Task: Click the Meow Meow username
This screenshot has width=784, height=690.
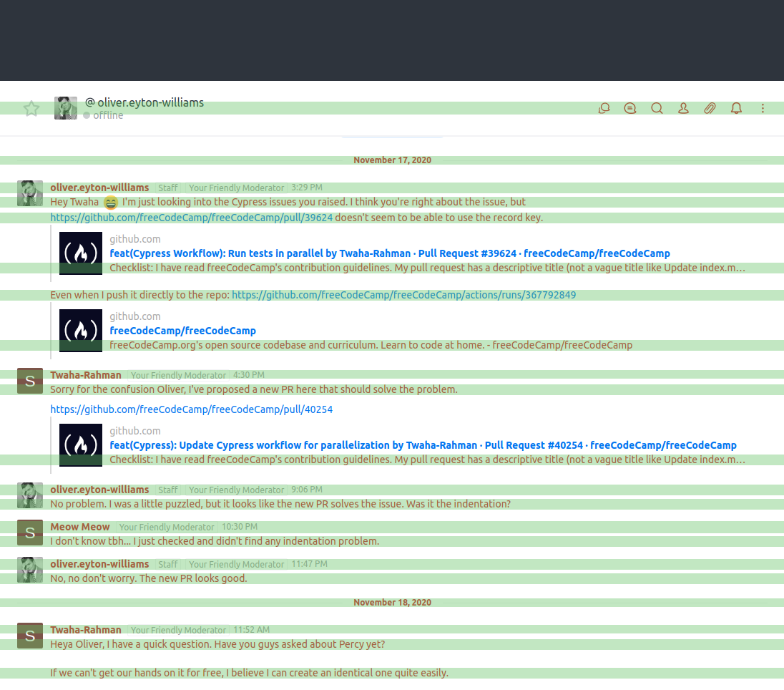Action: coord(79,527)
